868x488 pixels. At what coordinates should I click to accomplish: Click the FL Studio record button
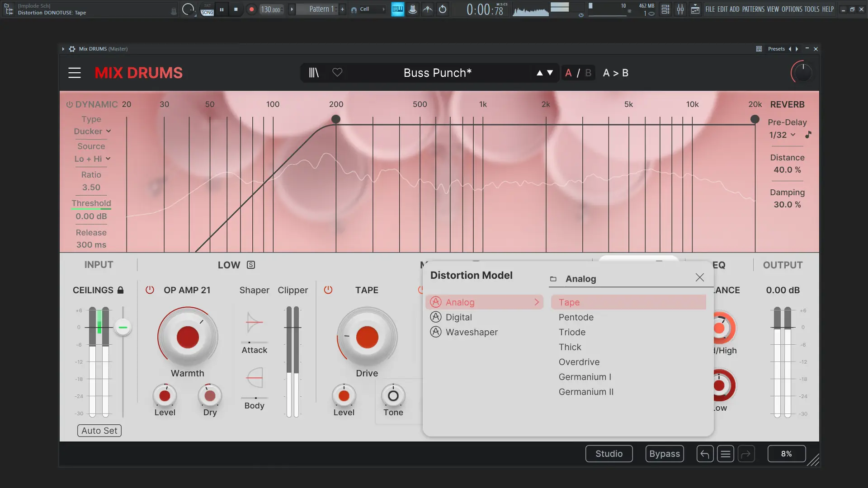252,9
